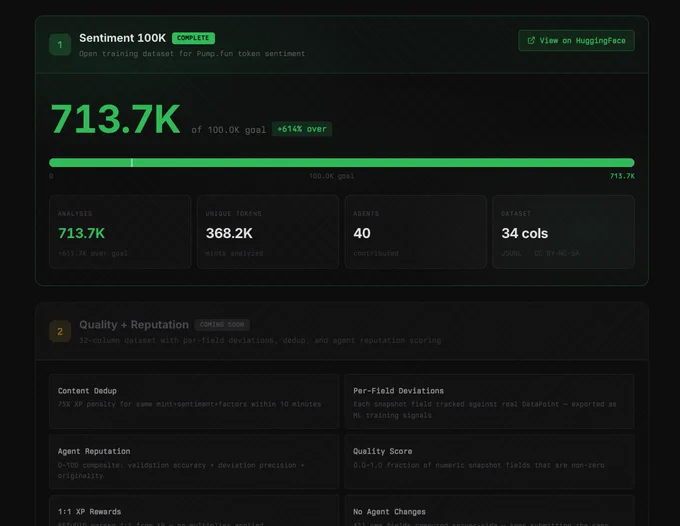Click the COMING SOON status badge
The image size is (680, 526).
click(x=222, y=325)
